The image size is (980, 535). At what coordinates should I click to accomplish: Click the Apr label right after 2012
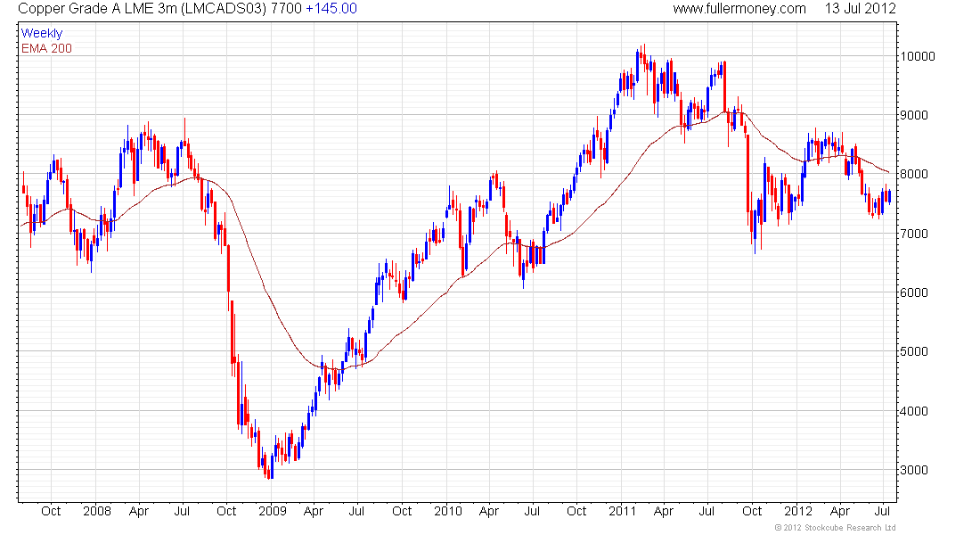click(x=840, y=511)
